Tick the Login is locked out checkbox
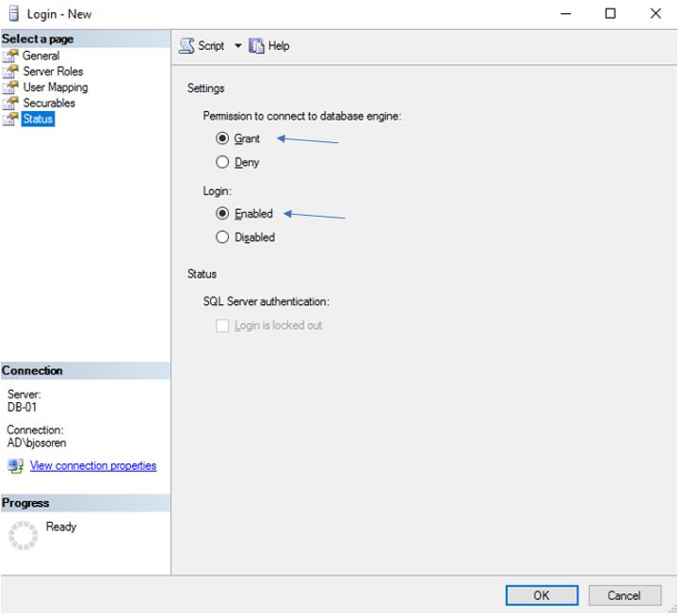 tap(222, 326)
